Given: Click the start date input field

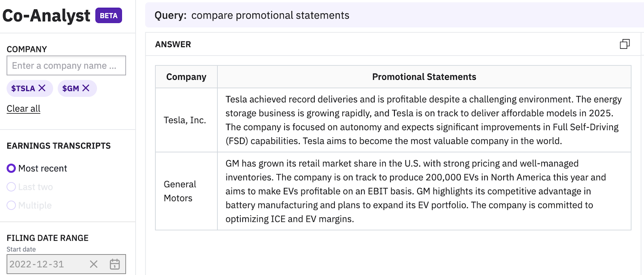Looking at the screenshot, I should point(44,264).
